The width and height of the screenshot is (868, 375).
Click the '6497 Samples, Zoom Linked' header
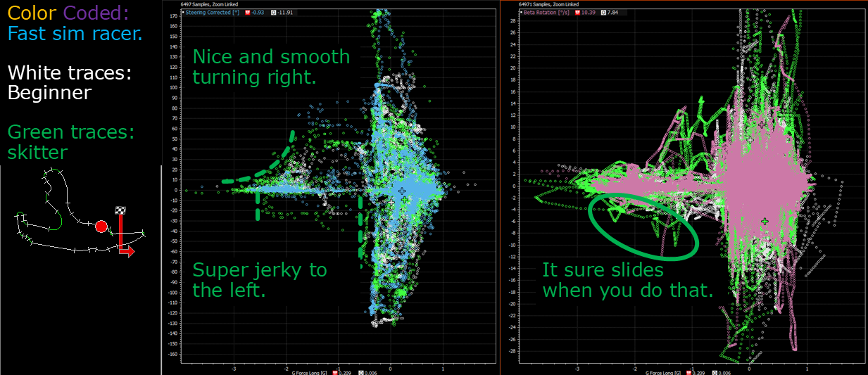coord(209,4)
